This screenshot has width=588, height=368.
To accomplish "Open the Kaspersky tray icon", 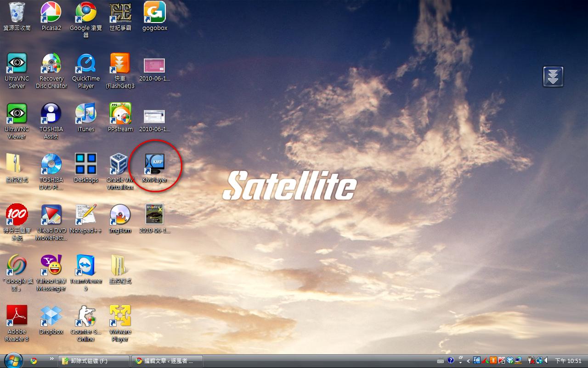I will coord(502,361).
